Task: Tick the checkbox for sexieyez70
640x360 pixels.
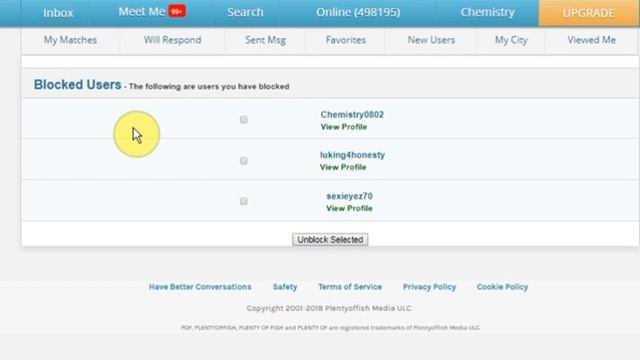Action: [x=244, y=201]
